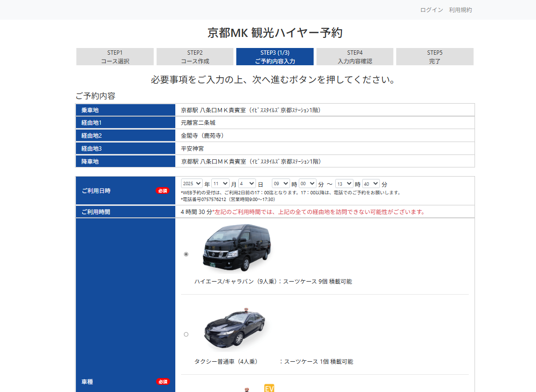
Task: Click the 乗車地 row header
Action: click(125, 110)
